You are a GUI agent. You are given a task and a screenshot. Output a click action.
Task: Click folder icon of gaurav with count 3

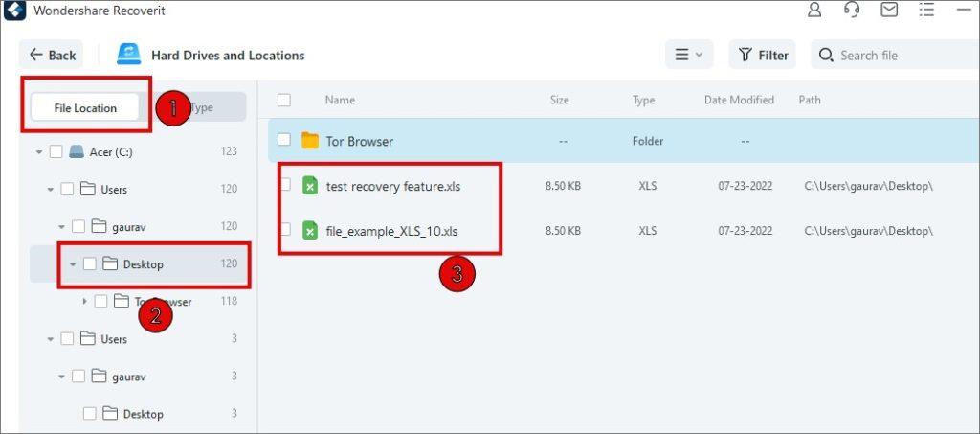click(x=99, y=377)
